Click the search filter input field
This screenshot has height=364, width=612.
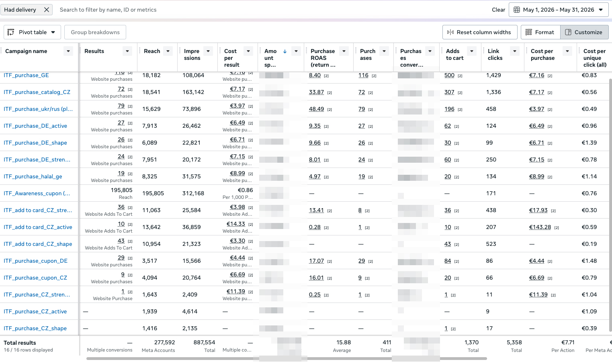coord(273,10)
